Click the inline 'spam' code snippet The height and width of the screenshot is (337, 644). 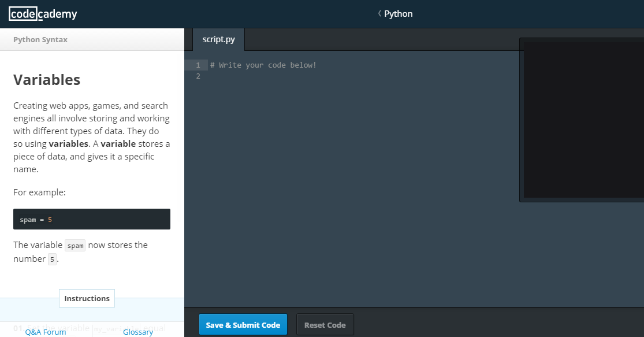(x=75, y=246)
